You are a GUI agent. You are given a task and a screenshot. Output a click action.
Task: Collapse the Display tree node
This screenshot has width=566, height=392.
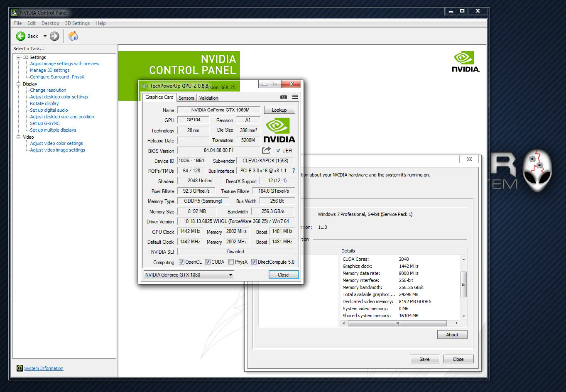[x=18, y=84]
